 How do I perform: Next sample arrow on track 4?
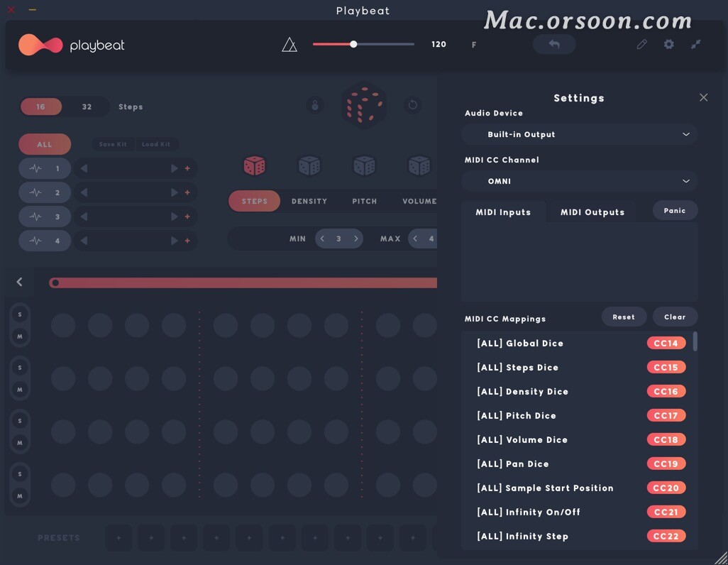pos(174,241)
